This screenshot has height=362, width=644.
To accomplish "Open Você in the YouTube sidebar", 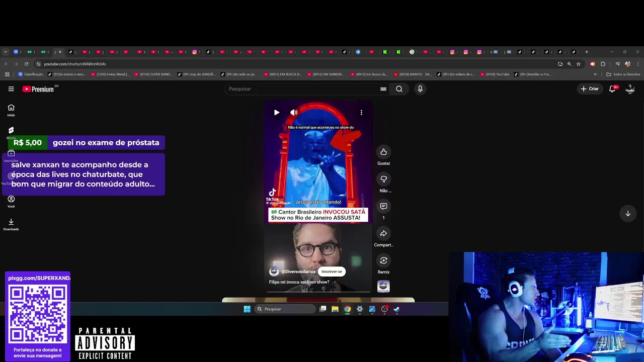I will [11, 202].
